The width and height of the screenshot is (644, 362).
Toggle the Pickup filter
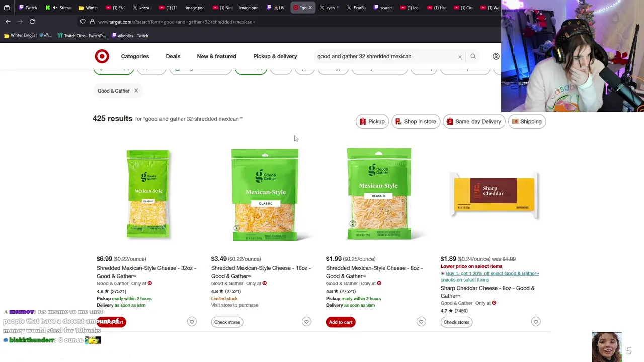coord(372,121)
